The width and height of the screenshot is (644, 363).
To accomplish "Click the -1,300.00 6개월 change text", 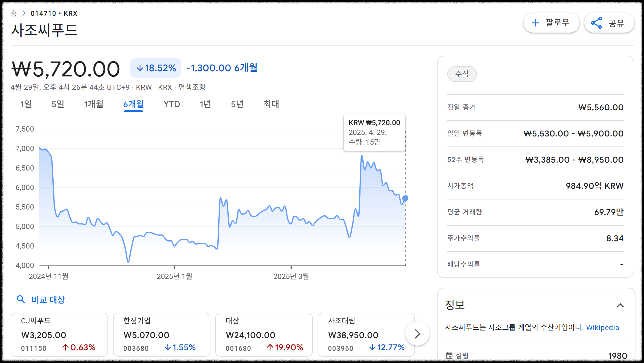I will pos(222,68).
